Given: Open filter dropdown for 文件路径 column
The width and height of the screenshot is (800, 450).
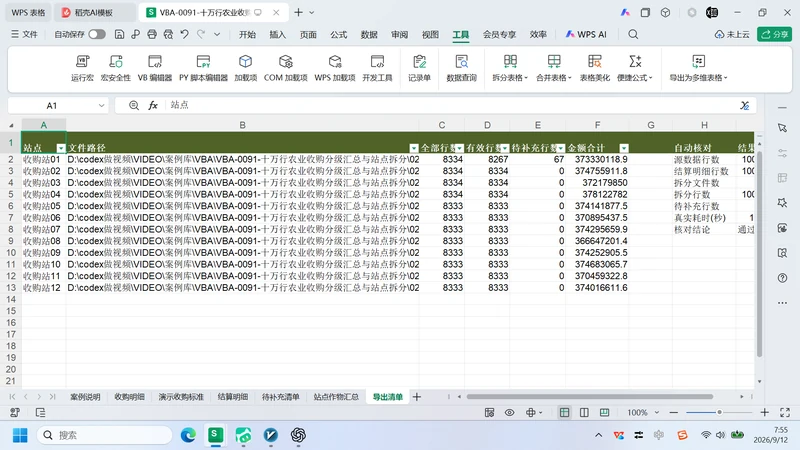Looking at the screenshot, I should (414, 148).
